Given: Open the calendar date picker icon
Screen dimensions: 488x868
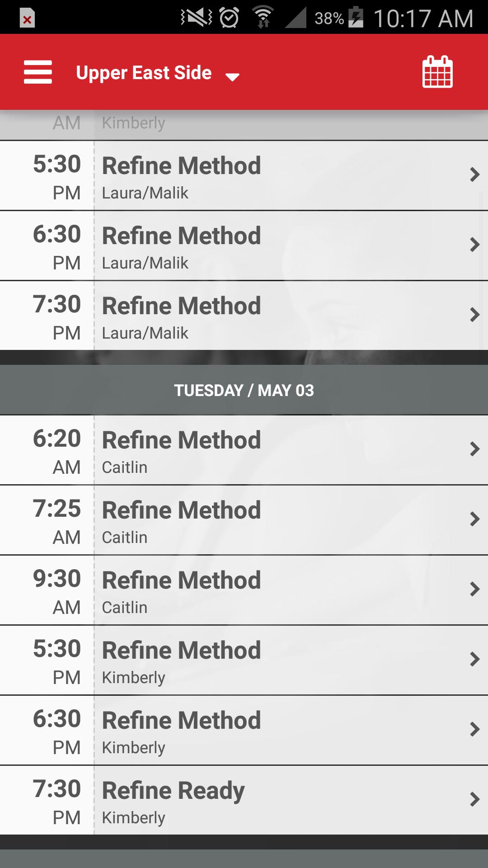Looking at the screenshot, I should (x=437, y=72).
